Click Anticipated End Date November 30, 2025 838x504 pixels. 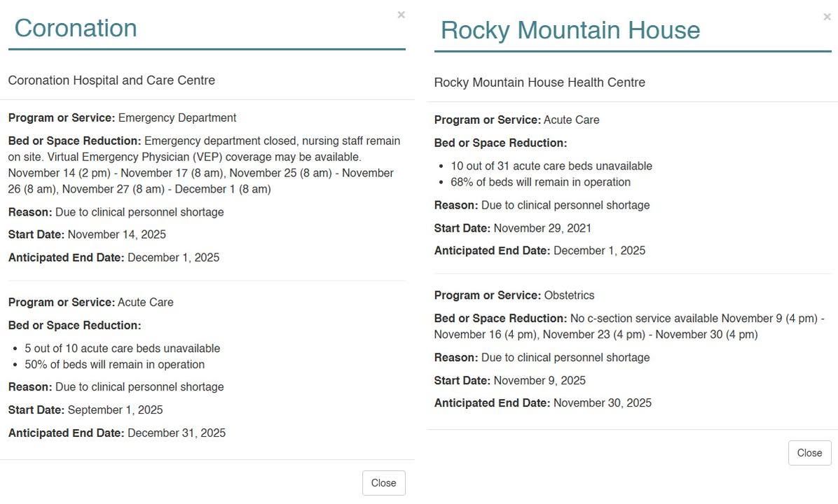pos(543,403)
